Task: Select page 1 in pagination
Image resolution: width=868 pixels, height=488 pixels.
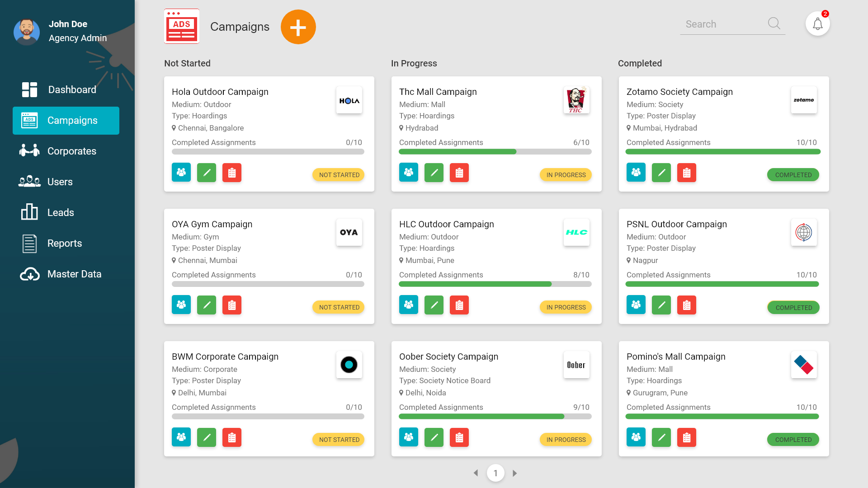Action: click(x=495, y=473)
